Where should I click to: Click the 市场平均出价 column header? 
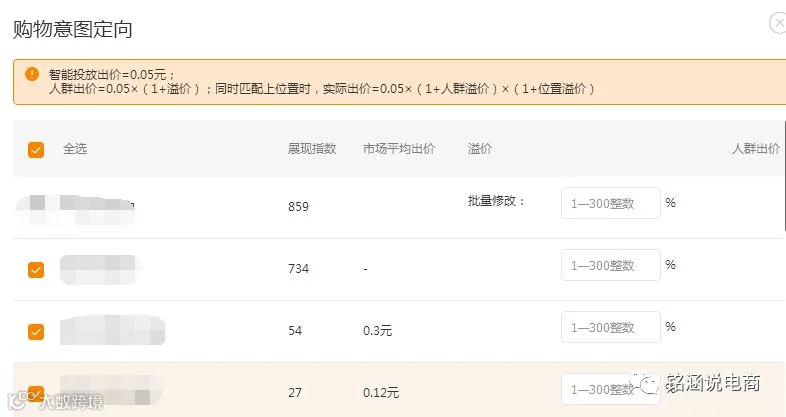399,149
